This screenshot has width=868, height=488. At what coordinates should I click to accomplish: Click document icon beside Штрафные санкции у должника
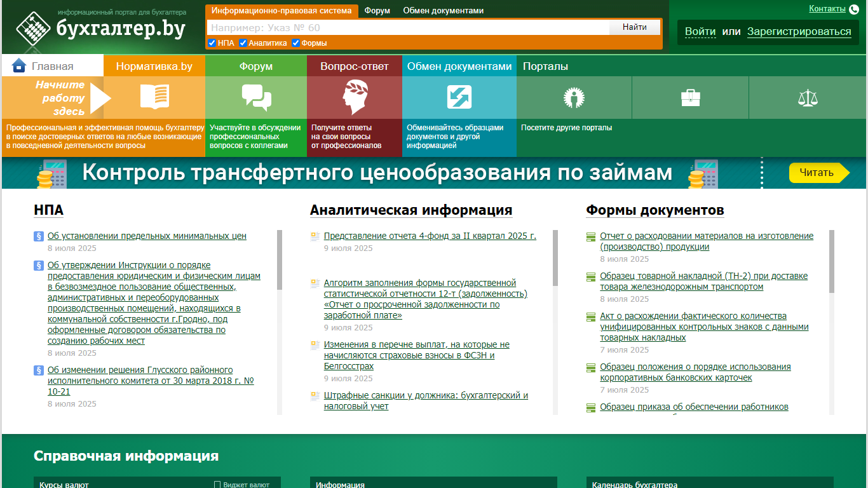click(x=315, y=396)
